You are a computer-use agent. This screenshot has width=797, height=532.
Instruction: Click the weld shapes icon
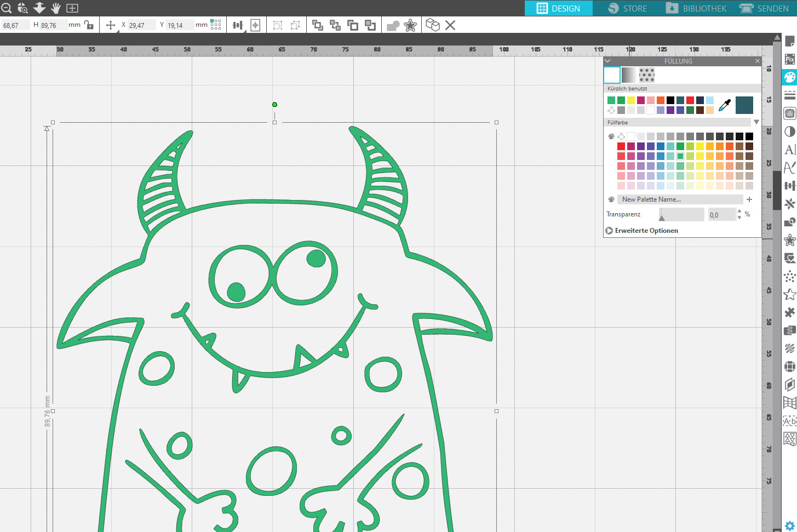pyautogui.click(x=393, y=26)
